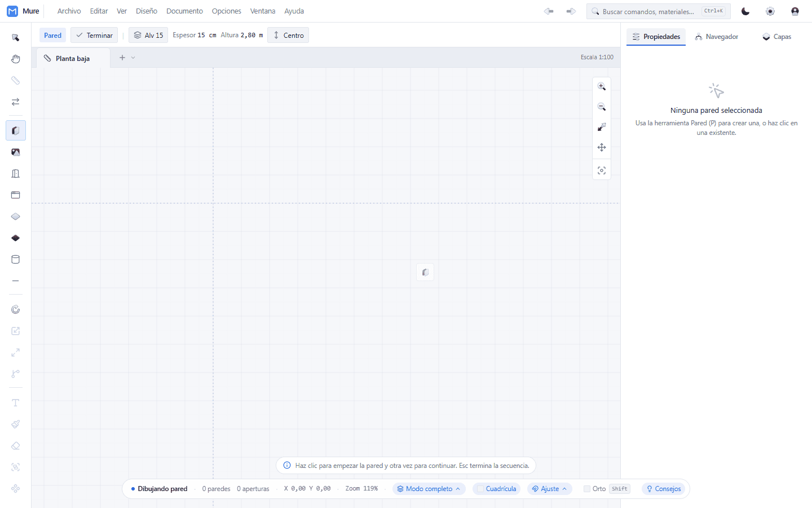This screenshot has width=812, height=508.
Task: Click the redo forward arrow
Action: pyautogui.click(x=571, y=11)
